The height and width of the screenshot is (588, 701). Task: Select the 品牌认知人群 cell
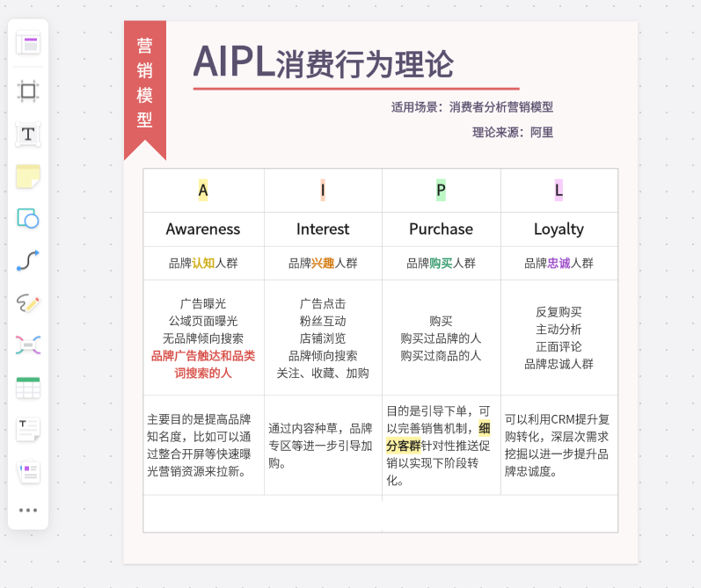pyautogui.click(x=203, y=263)
